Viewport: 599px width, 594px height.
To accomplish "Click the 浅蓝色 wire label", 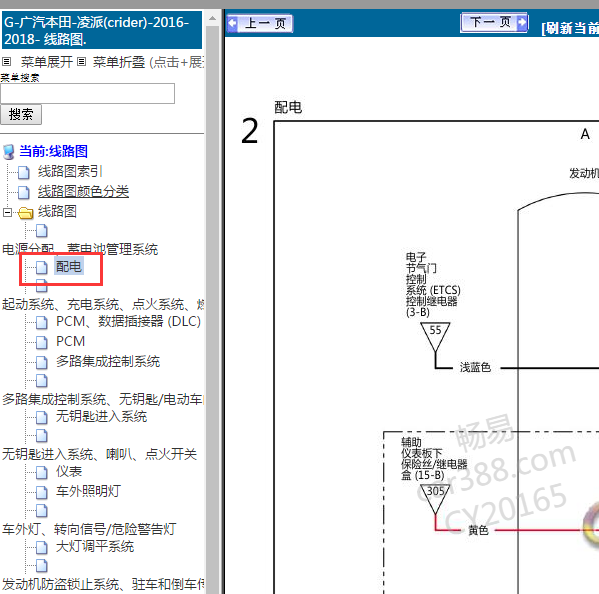I will coord(475,367).
